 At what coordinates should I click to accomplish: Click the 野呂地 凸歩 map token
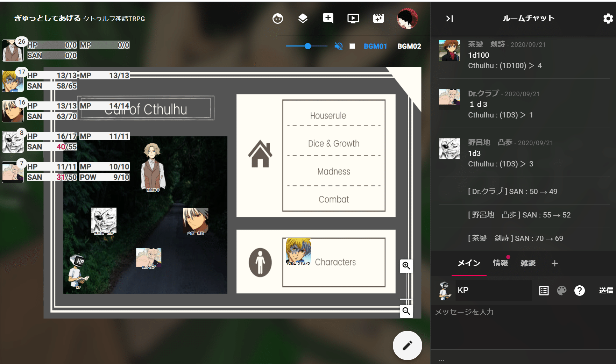click(x=104, y=221)
